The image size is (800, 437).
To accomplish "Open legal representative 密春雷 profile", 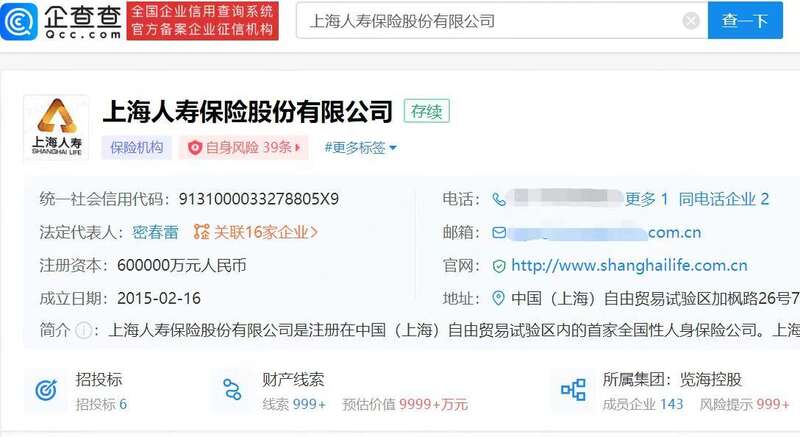I will (x=155, y=232).
